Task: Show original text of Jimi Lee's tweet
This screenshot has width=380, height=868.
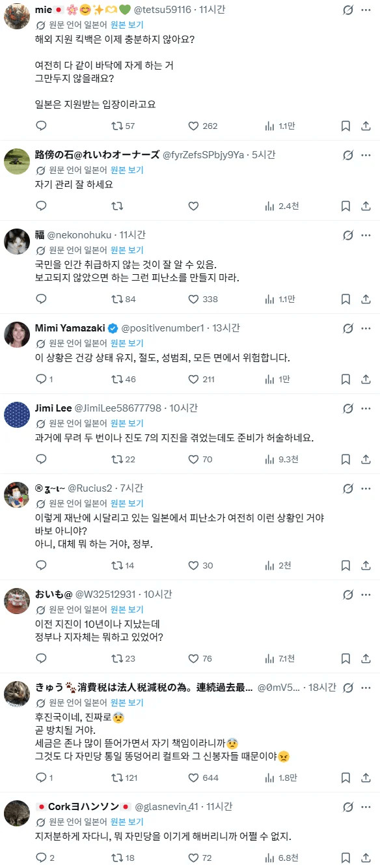Action: (127, 423)
